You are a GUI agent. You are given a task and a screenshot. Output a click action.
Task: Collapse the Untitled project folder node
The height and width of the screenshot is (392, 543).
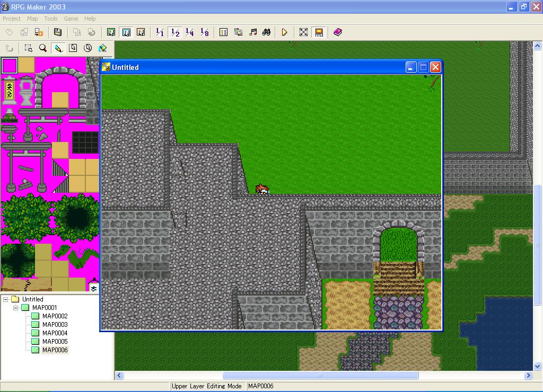tap(5, 299)
